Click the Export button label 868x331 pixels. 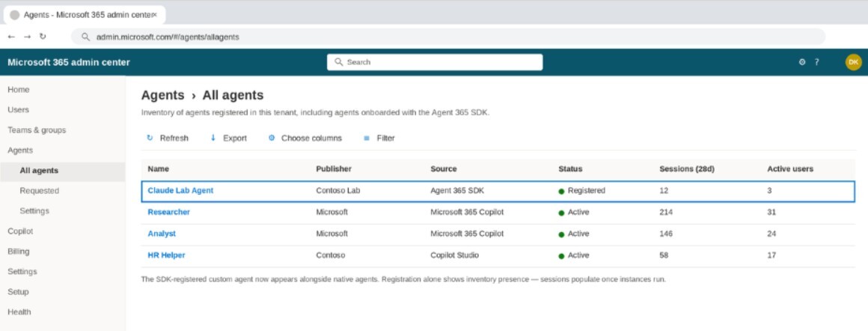click(235, 138)
